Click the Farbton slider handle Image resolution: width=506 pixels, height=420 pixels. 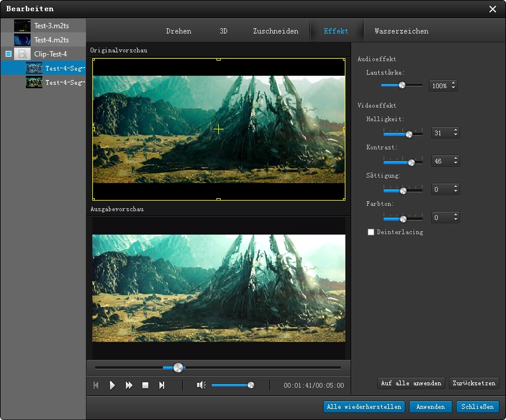[403, 219]
